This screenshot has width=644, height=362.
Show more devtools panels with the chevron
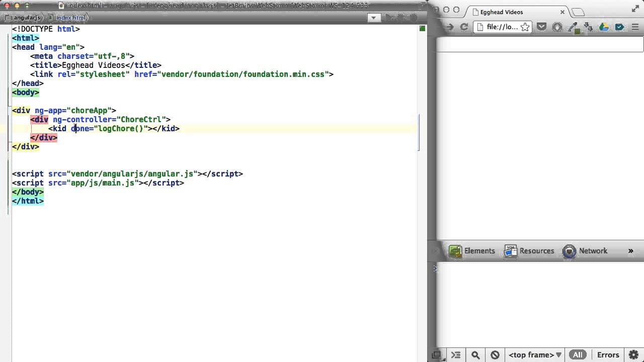click(x=630, y=251)
